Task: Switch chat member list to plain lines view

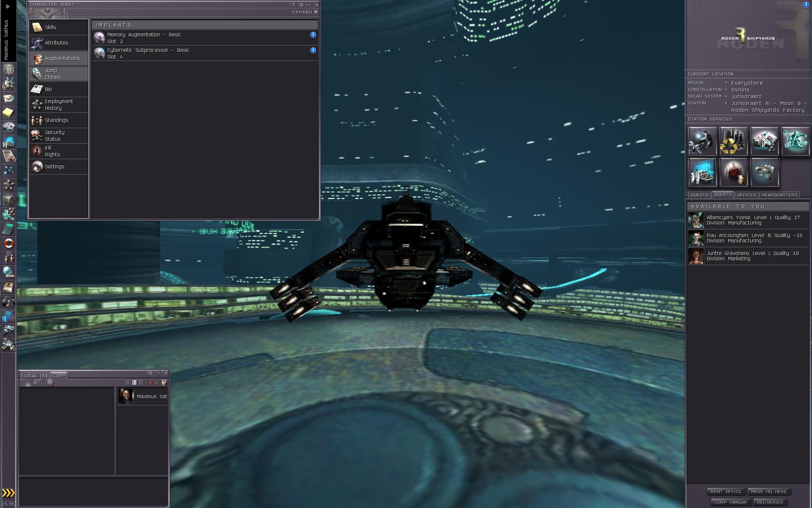Action: point(128,383)
